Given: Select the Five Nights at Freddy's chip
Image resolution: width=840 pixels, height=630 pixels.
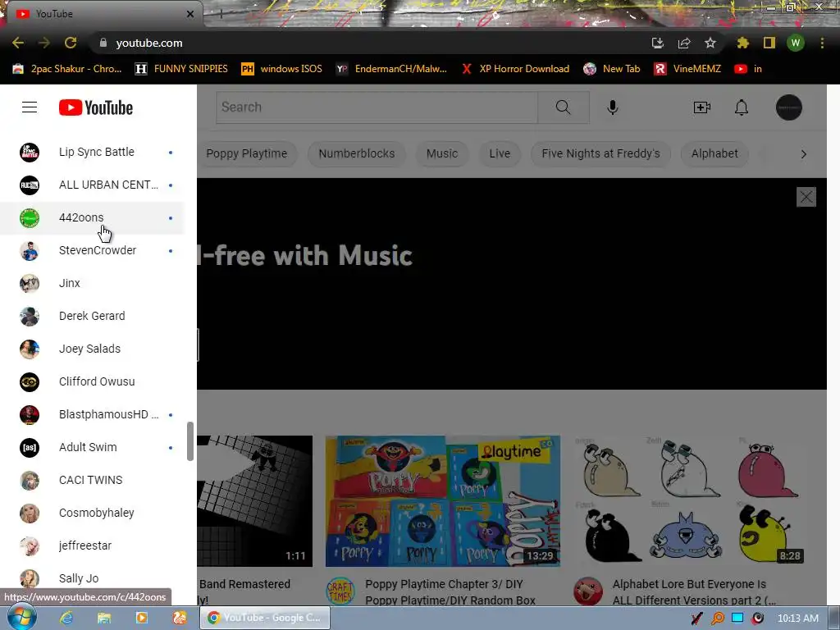Looking at the screenshot, I should (x=600, y=153).
